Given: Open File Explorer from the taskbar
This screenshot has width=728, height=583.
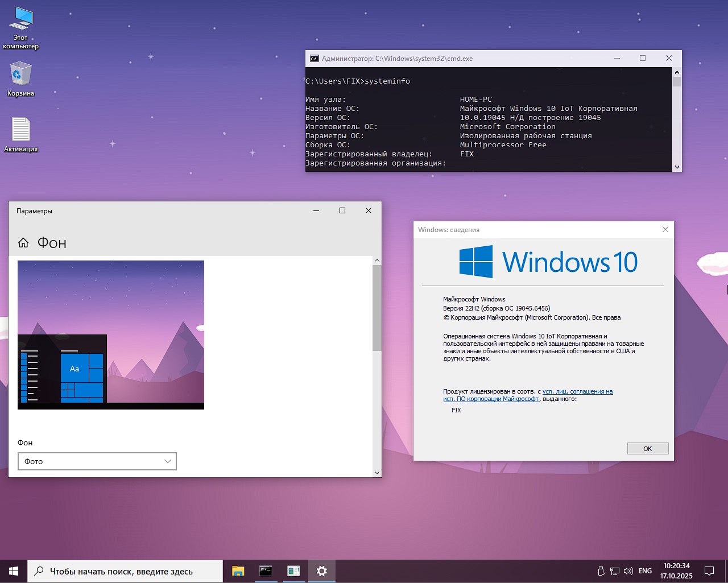Looking at the screenshot, I should pyautogui.click(x=238, y=571).
